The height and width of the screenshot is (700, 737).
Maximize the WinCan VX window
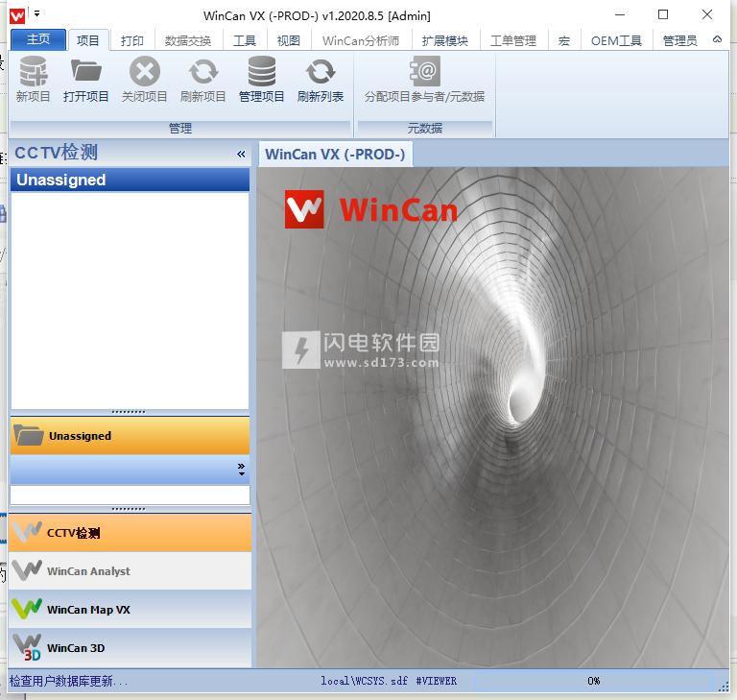(663, 15)
